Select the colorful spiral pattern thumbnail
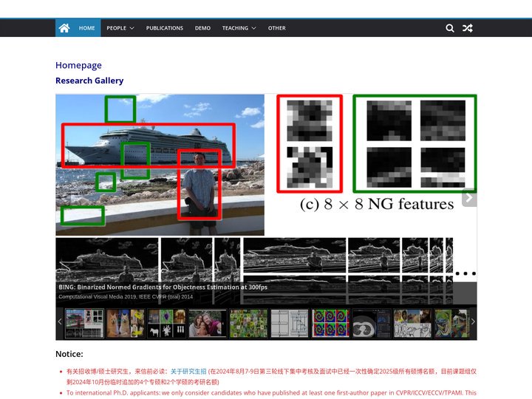Viewport: 532px width, 399px height. [x=330, y=324]
